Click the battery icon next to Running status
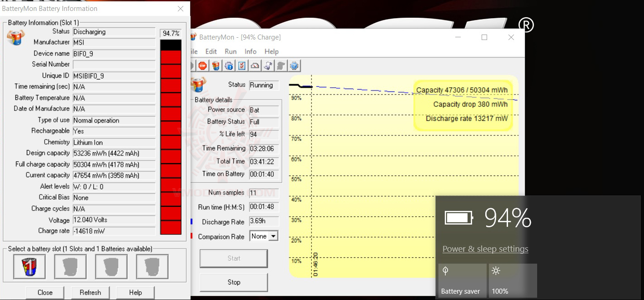Image resolution: width=644 pixels, height=300 pixels. (x=199, y=85)
